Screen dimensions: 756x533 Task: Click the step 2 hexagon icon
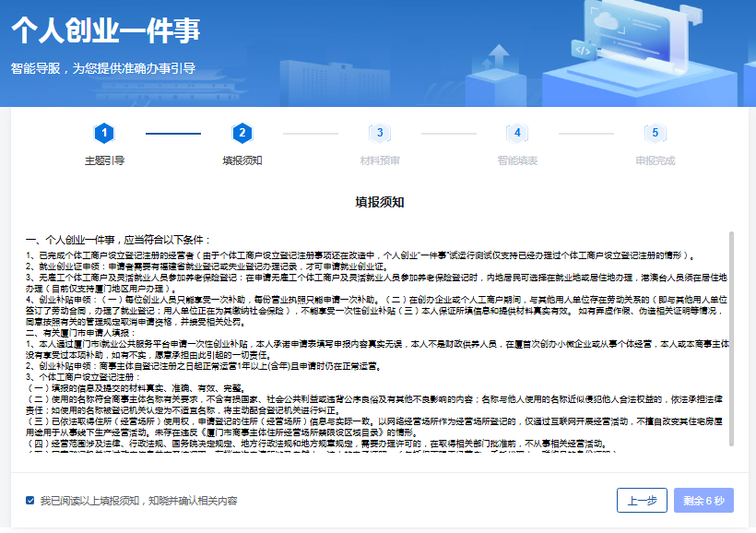pos(242,134)
